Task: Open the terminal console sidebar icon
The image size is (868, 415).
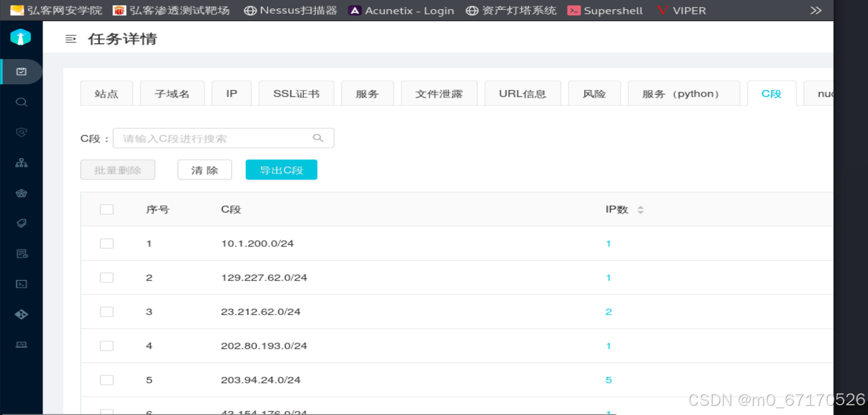Action: pos(21,284)
